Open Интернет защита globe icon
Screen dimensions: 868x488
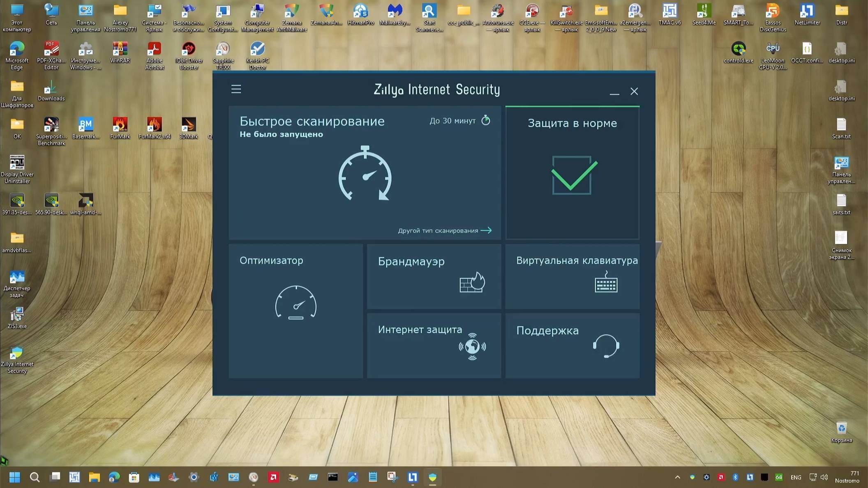472,346
